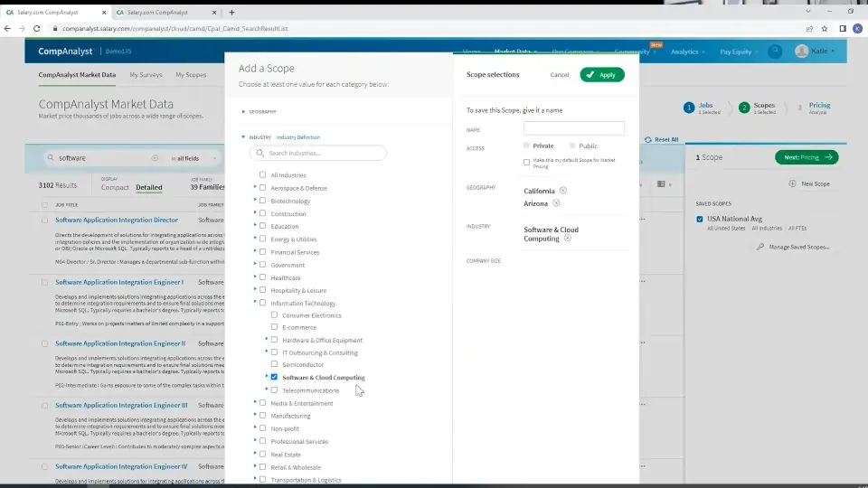Screen dimensions: 868x488
Task: Expand the IT Outsourcing & Consulting node
Action: click(266, 352)
